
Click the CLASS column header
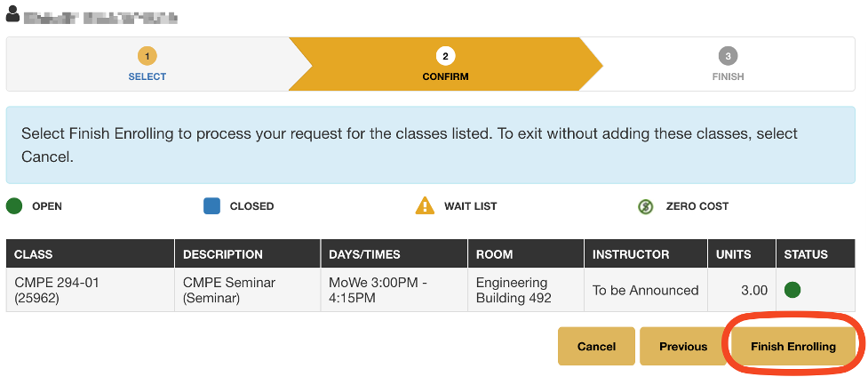[x=34, y=254]
